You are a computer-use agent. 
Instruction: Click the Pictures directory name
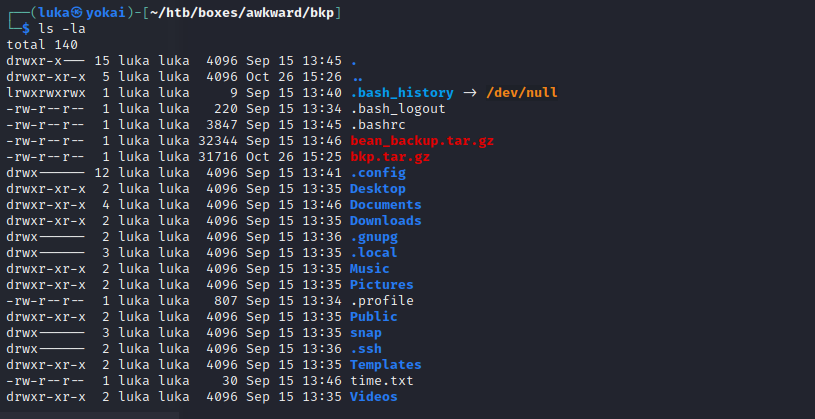tap(381, 285)
